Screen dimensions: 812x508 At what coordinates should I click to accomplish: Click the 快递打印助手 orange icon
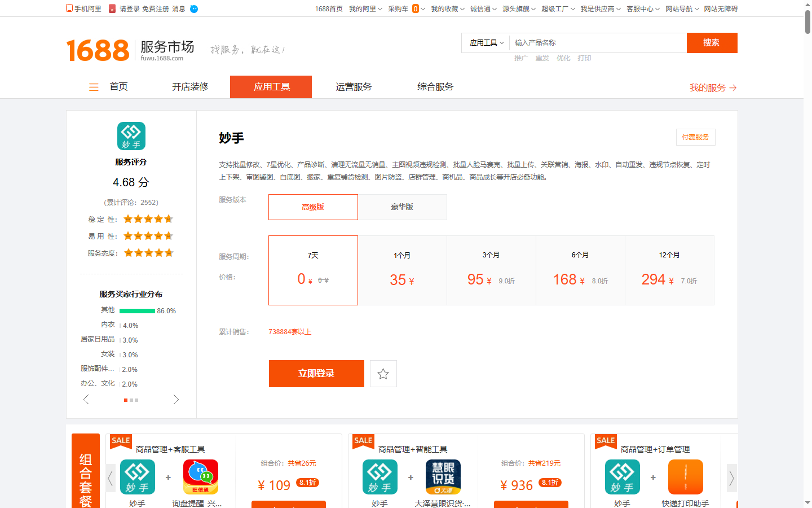click(686, 477)
